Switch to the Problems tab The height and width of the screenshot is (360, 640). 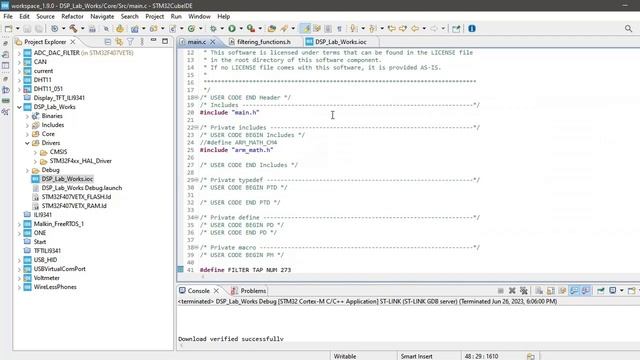coord(253,291)
